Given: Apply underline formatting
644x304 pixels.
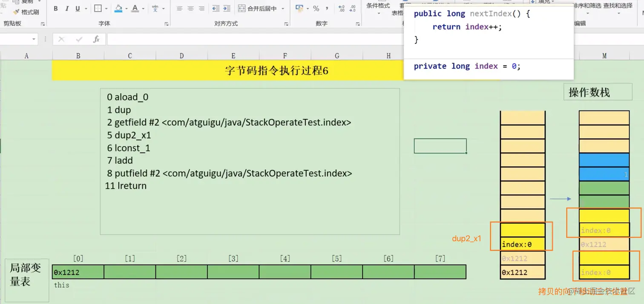Looking at the screenshot, I should [x=77, y=9].
